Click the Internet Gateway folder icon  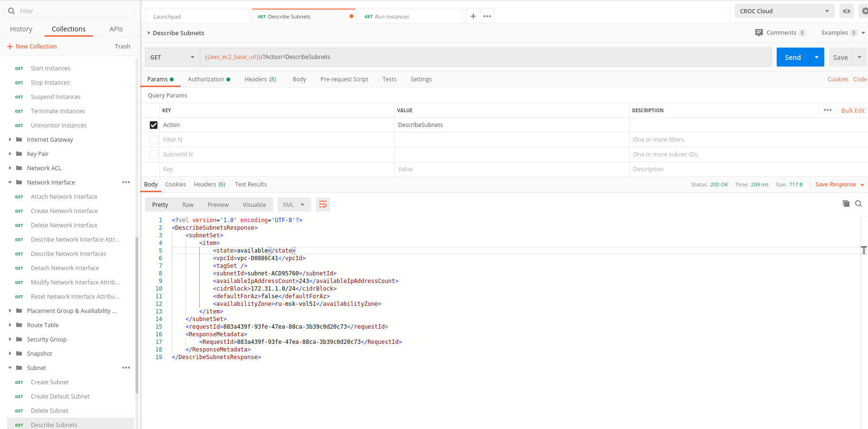pos(19,139)
